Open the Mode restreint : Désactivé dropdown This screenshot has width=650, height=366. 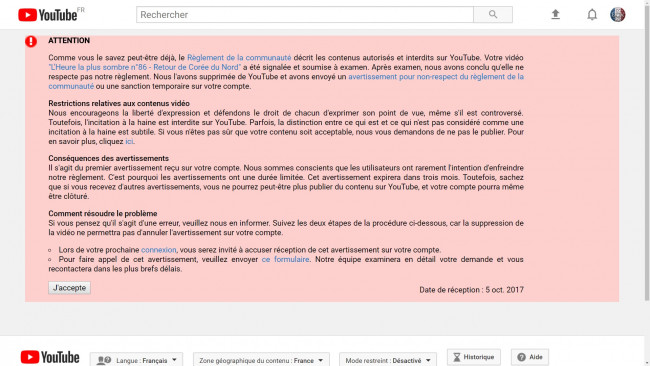[388, 360]
